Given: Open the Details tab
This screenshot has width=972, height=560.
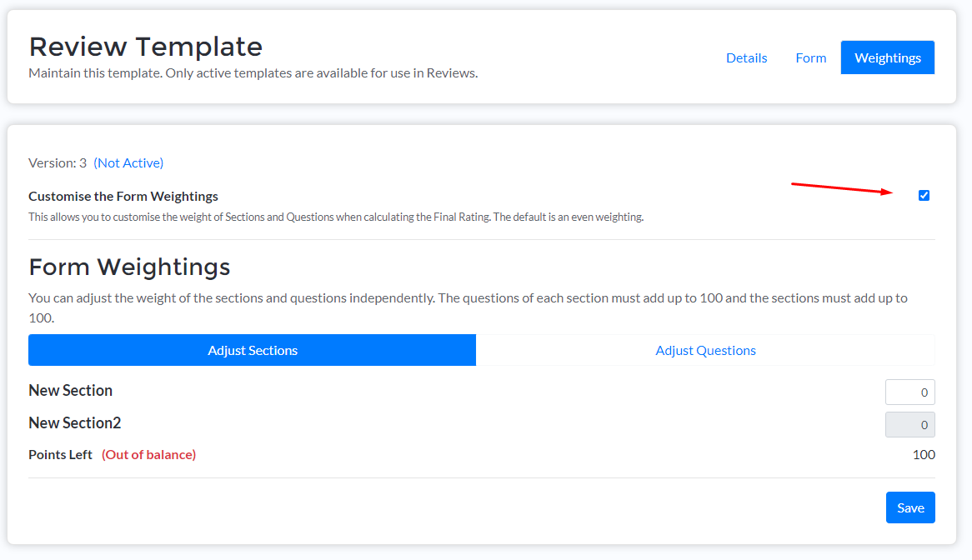Looking at the screenshot, I should pyautogui.click(x=746, y=57).
